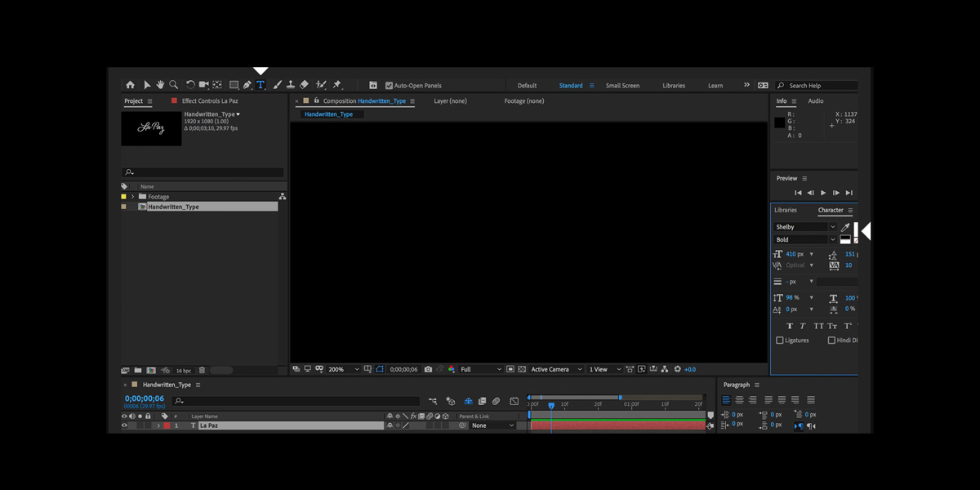Uncheck the Auto-Open Panels checkbox
Viewport: 980px width, 490px height.
389,86
